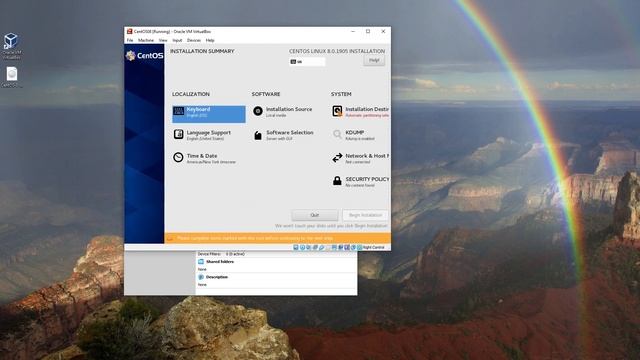Click the Quit button
Image resolution: width=640 pixels, height=360 pixels.
tap(315, 215)
